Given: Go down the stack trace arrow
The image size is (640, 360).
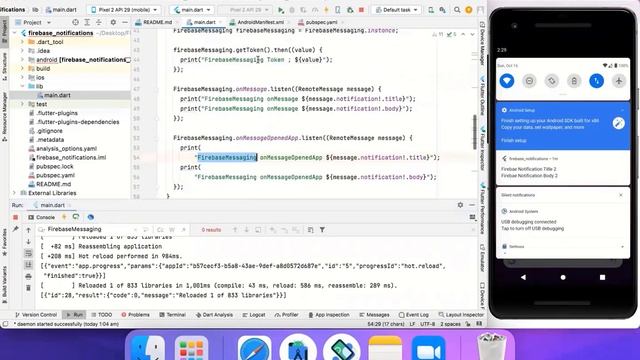Looking at the screenshot, I should (x=28, y=242).
